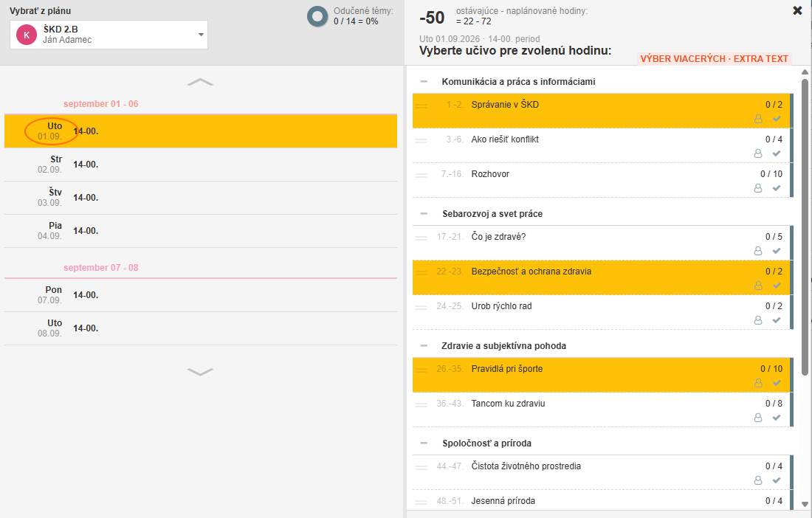Click the person icon on the Rozhovor row

coord(757,188)
